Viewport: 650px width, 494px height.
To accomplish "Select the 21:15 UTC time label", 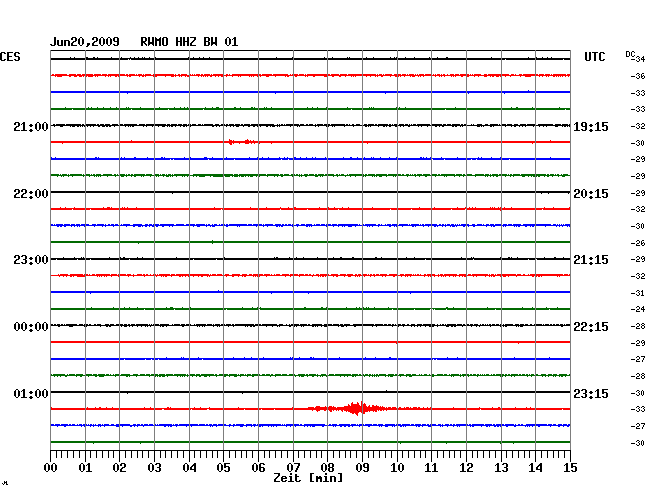I will pos(591,260).
